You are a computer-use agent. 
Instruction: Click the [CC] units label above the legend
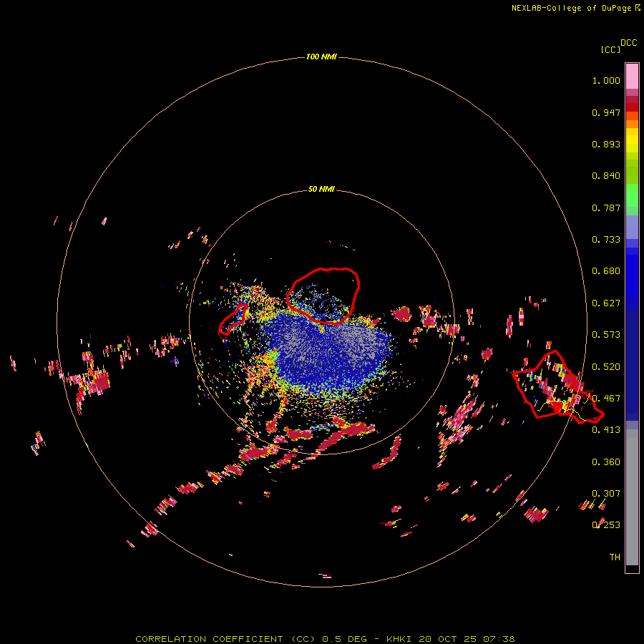610,49
